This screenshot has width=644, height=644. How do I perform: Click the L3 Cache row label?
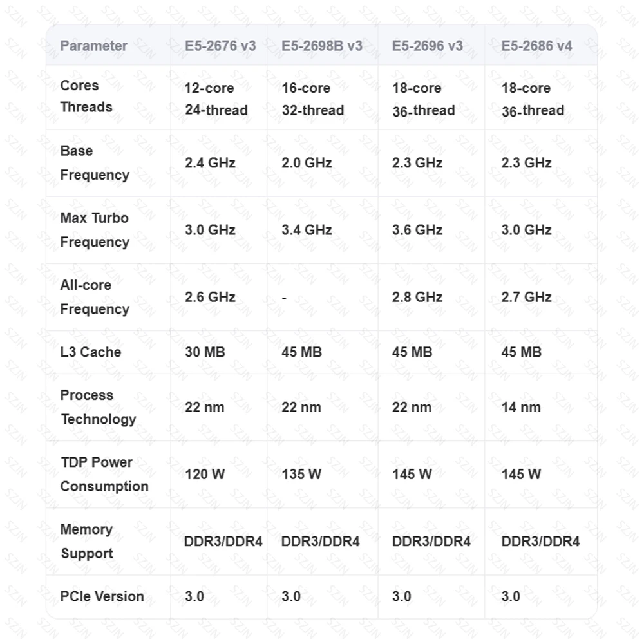(x=90, y=352)
